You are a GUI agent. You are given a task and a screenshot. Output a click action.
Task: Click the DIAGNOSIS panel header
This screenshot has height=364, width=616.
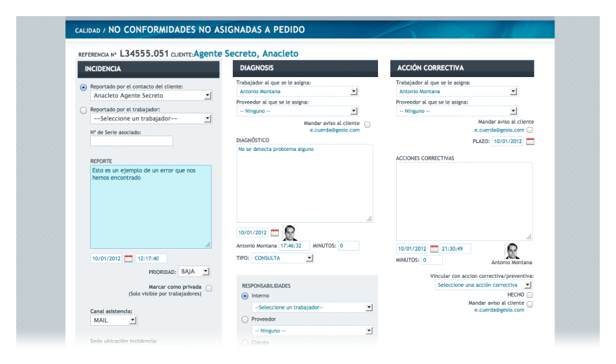[x=305, y=68]
